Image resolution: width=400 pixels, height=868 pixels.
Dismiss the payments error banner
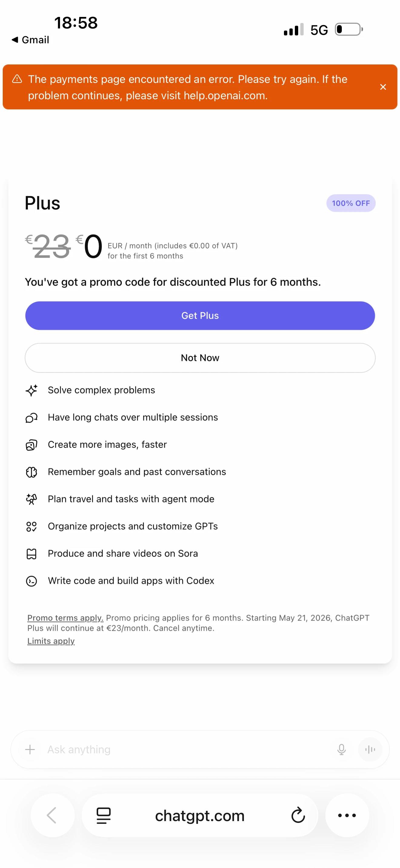click(383, 87)
